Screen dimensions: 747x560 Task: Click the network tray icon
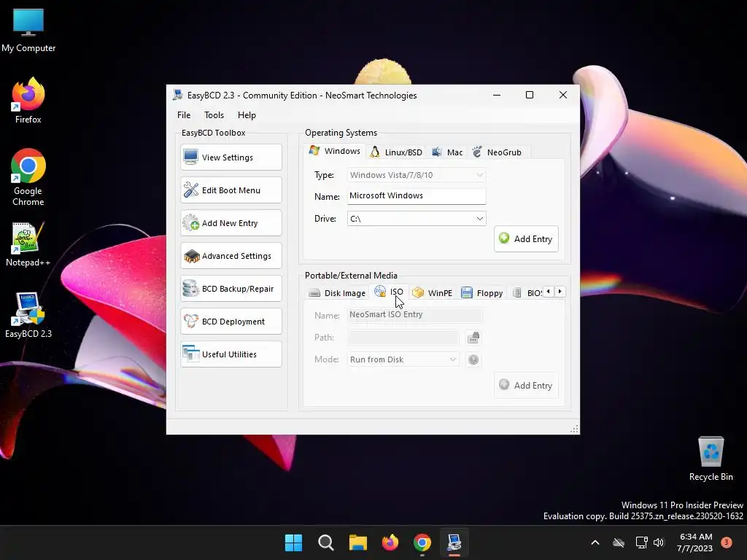(x=641, y=542)
